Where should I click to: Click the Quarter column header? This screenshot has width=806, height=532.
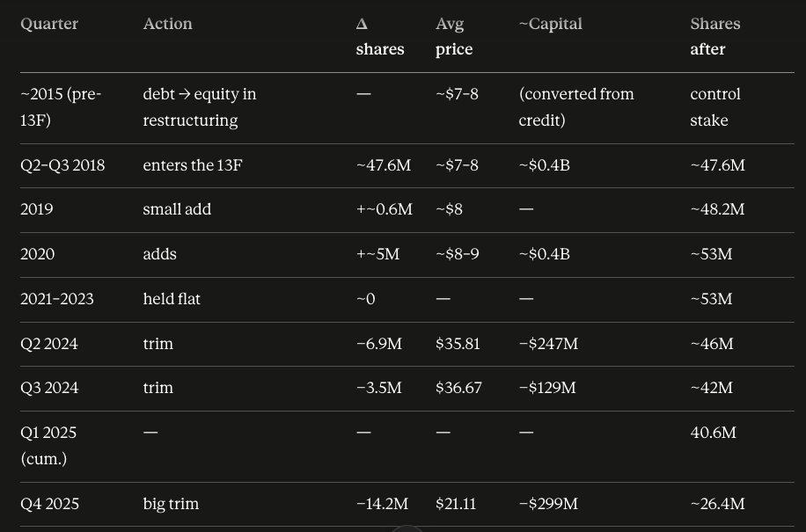(49, 24)
